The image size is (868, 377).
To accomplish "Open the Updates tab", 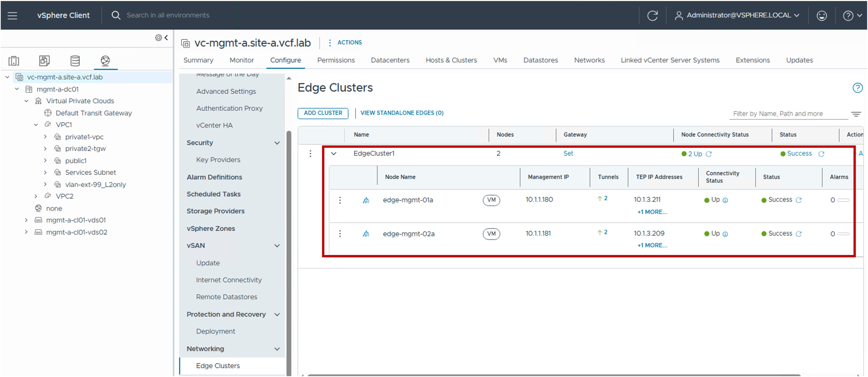I will pyautogui.click(x=799, y=60).
